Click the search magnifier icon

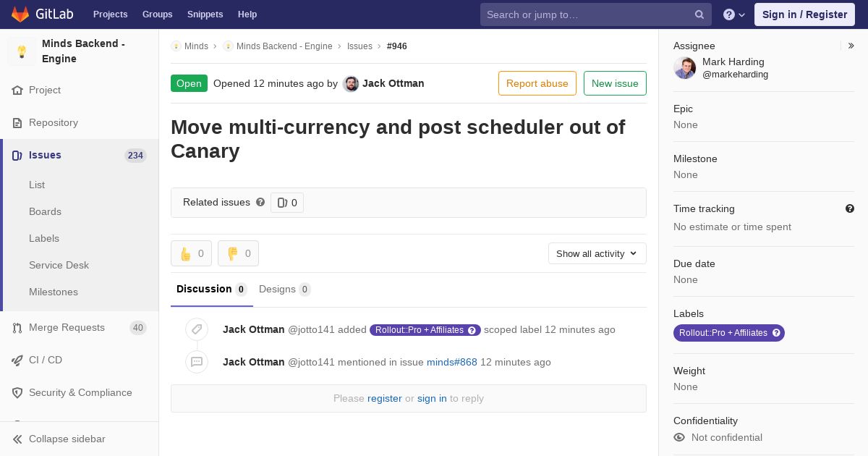coord(699,14)
